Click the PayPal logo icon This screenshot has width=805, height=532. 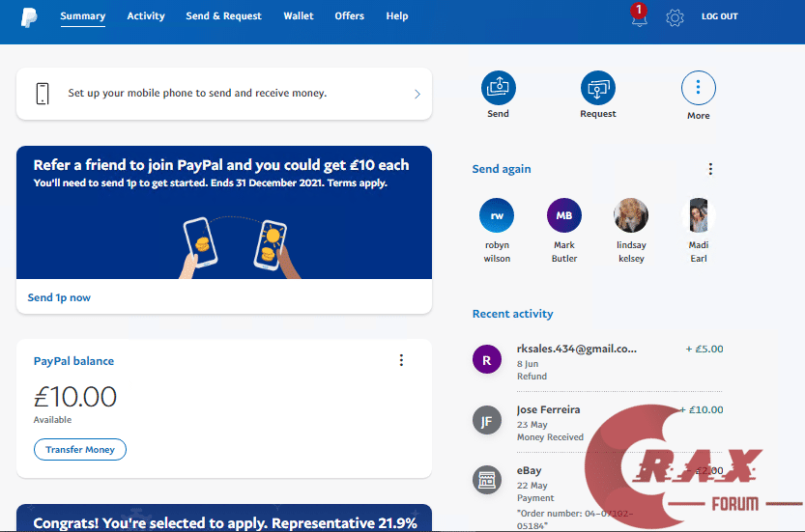29,17
